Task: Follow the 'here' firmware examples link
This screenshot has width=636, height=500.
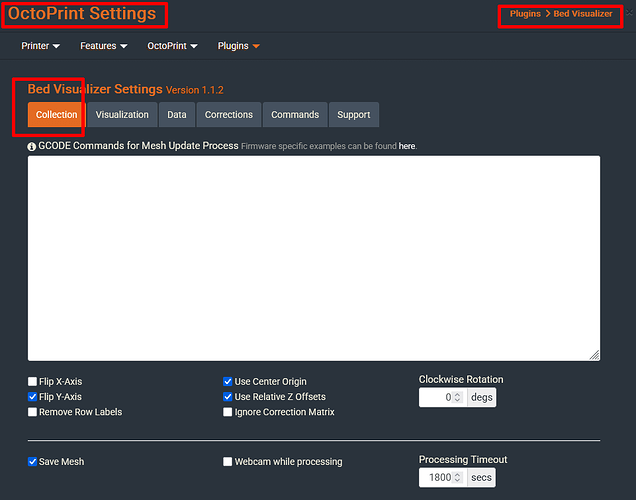Action: 406,146
